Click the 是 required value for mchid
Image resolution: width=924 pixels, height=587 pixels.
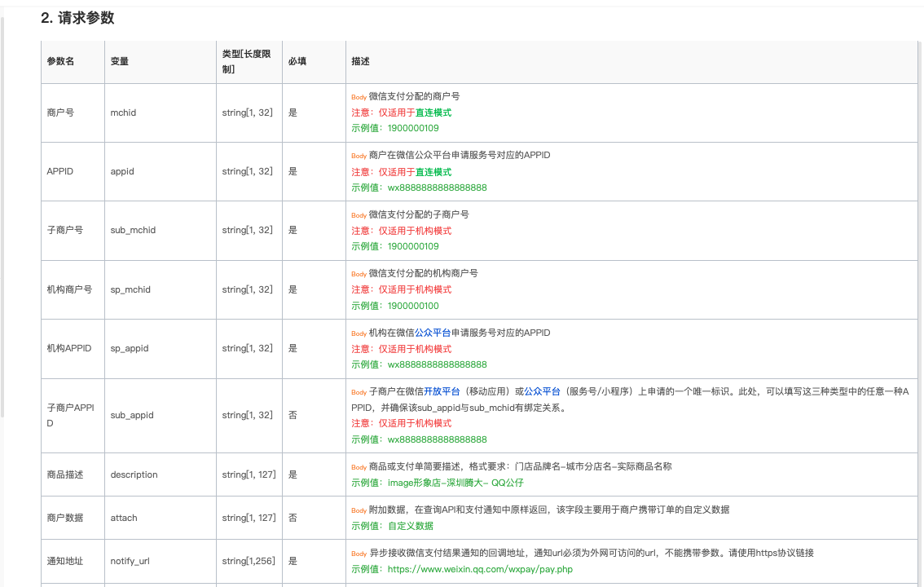click(x=293, y=113)
